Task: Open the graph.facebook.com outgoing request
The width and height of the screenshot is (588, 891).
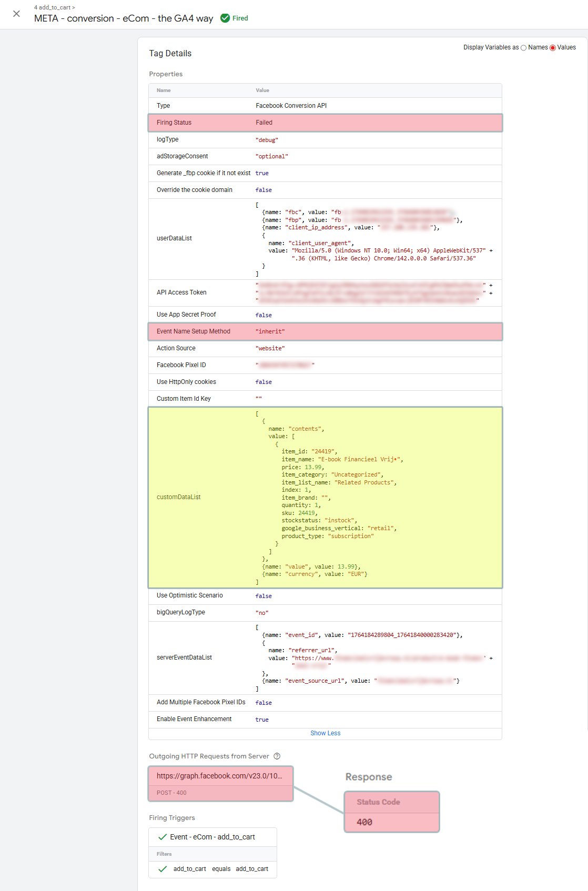Action: pos(220,783)
